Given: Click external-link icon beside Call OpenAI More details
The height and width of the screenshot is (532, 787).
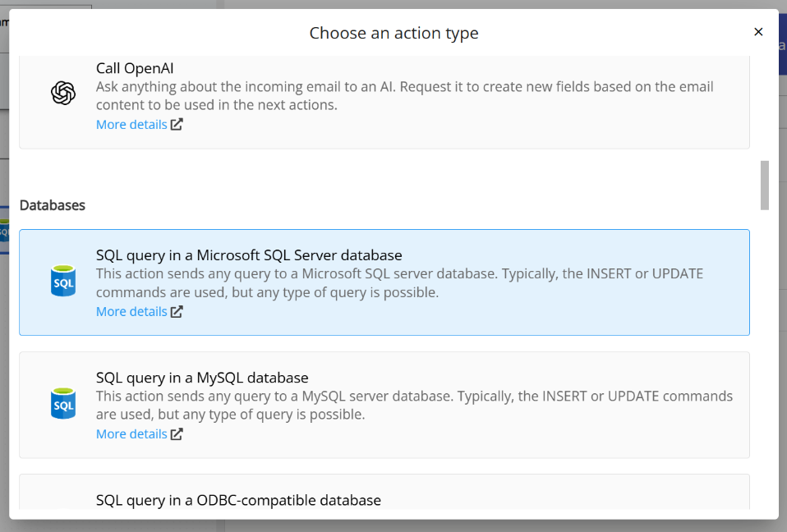Looking at the screenshot, I should click(x=177, y=124).
